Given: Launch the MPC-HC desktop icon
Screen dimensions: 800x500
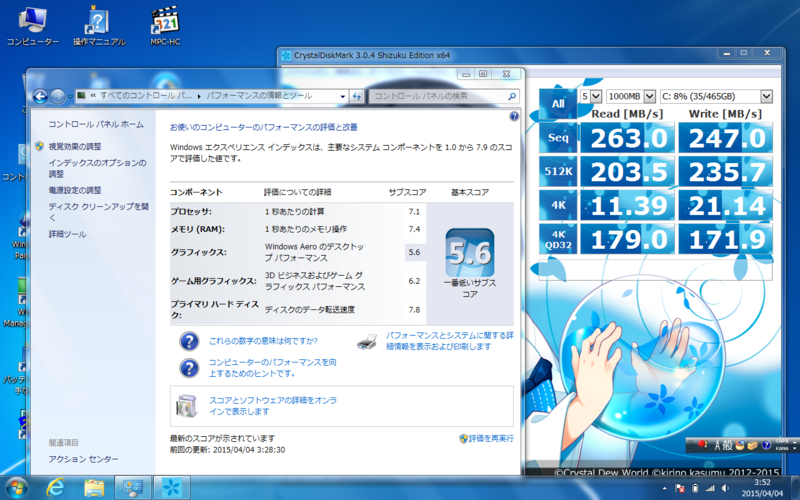Looking at the screenshot, I should pyautogui.click(x=165, y=27).
